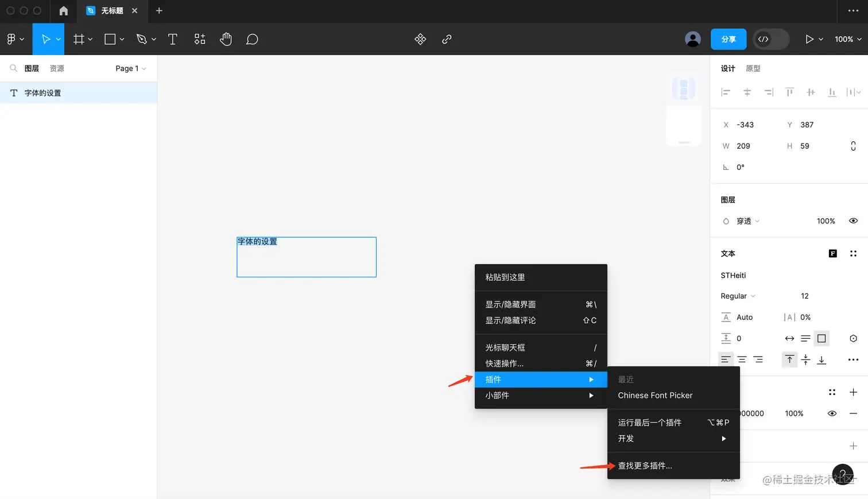Set text alignment to left
This screenshot has width=868, height=499.
pos(726,359)
